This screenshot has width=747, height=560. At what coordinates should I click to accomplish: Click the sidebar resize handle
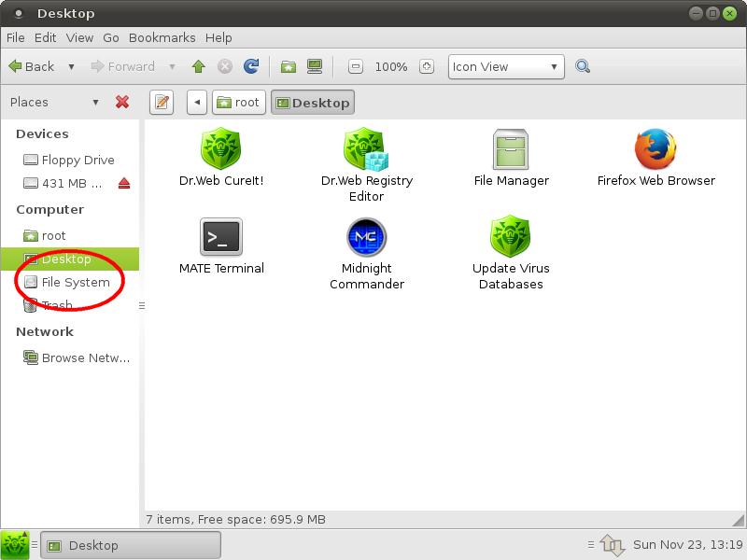click(x=142, y=305)
